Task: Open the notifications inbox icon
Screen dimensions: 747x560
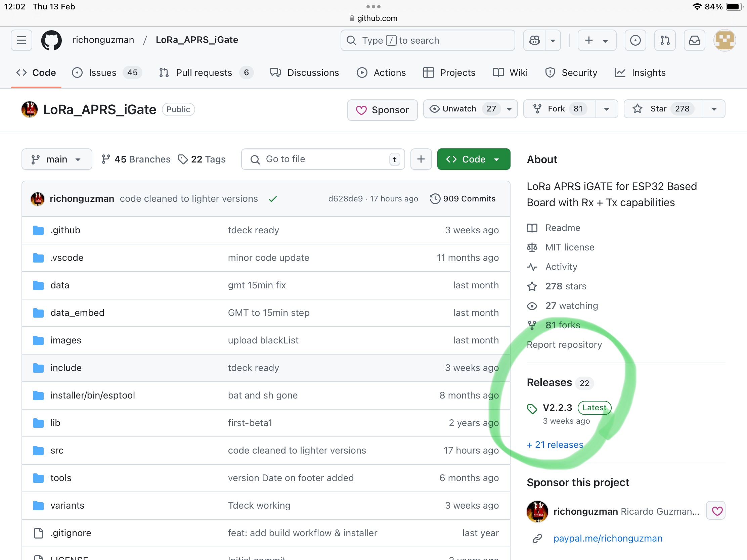Action: [x=694, y=40]
